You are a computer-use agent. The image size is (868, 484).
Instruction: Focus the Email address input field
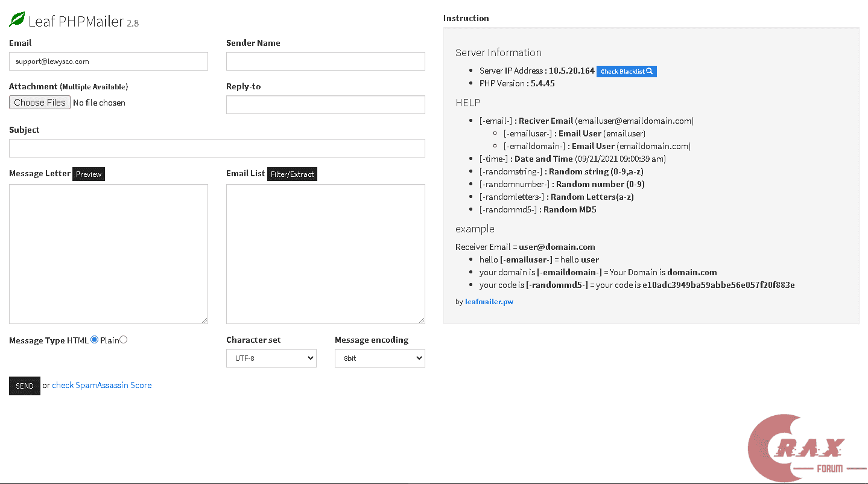tap(109, 62)
